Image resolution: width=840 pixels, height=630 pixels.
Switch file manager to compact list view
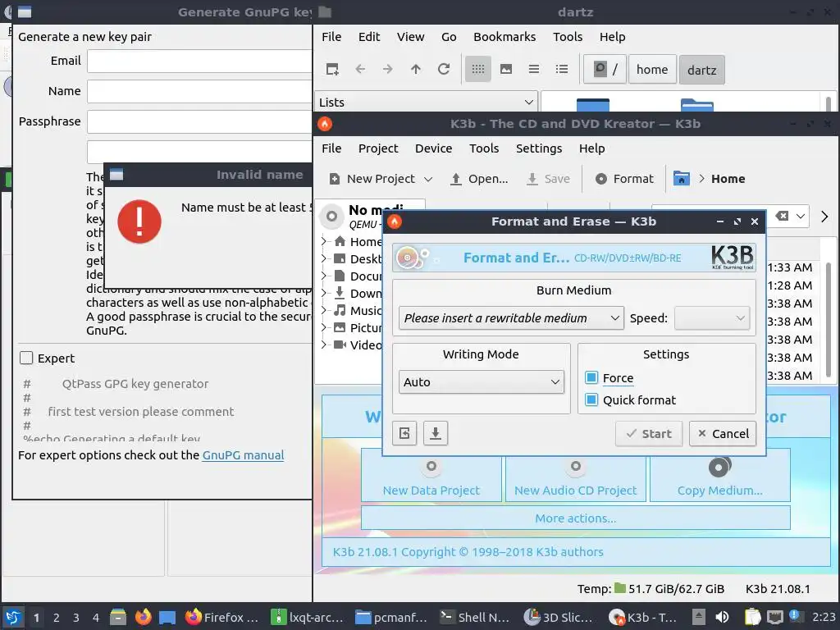coord(533,69)
